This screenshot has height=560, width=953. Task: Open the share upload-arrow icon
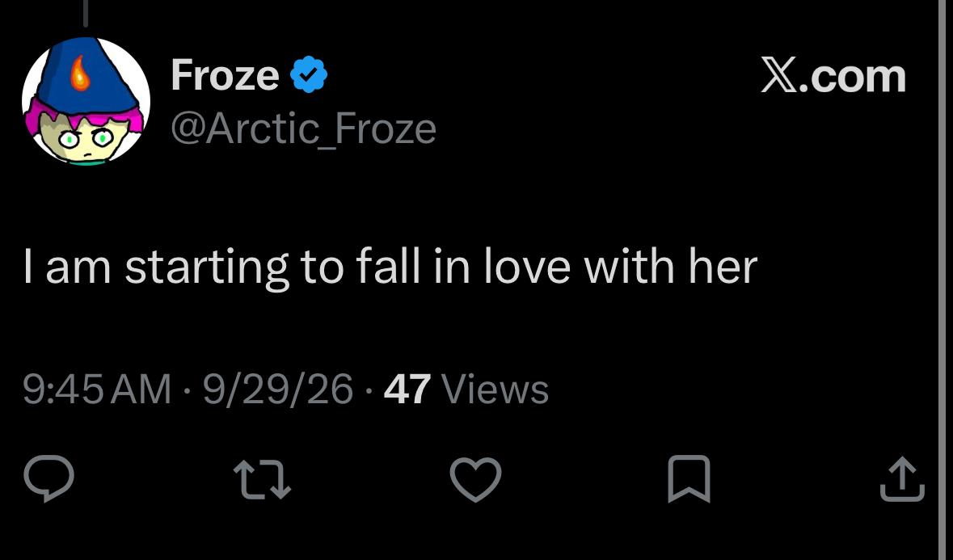click(903, 478)
